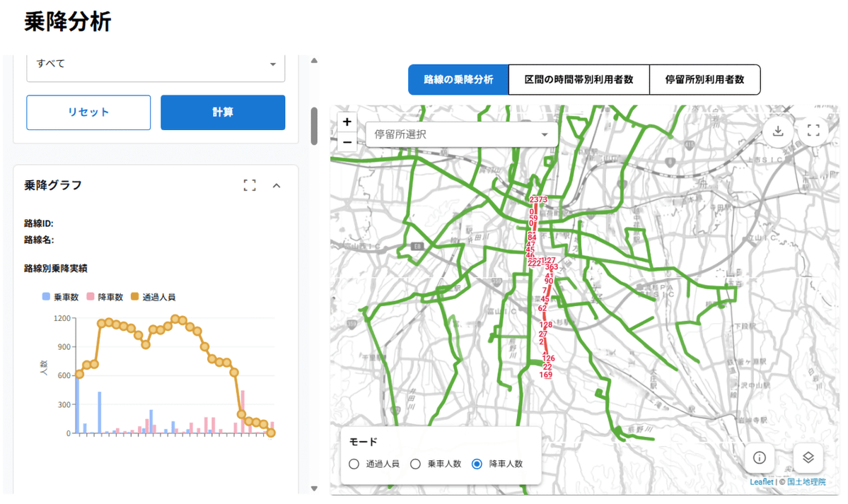Viewport: 848px width, 504px height.
Task: Click the 169 stop label on map
Action: coord(546,374)
